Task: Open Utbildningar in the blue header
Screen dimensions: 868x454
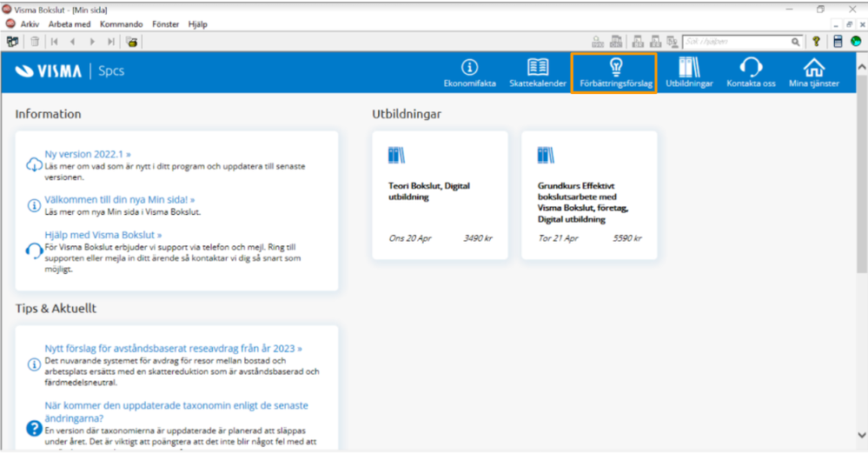Action: 689,73
